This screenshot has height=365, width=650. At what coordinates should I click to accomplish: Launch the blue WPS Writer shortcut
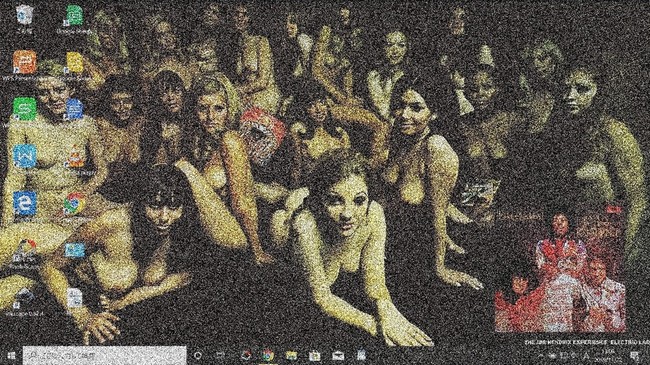point(25,156)
